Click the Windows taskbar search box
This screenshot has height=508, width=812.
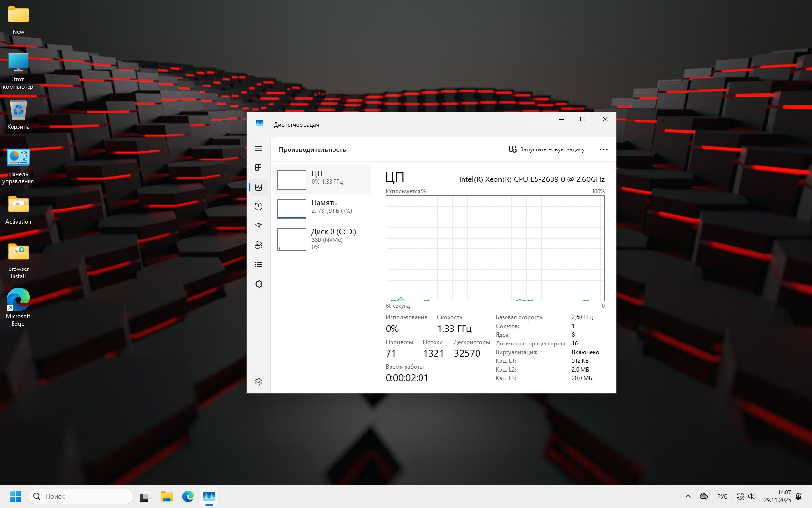click(x=81, y=496)
